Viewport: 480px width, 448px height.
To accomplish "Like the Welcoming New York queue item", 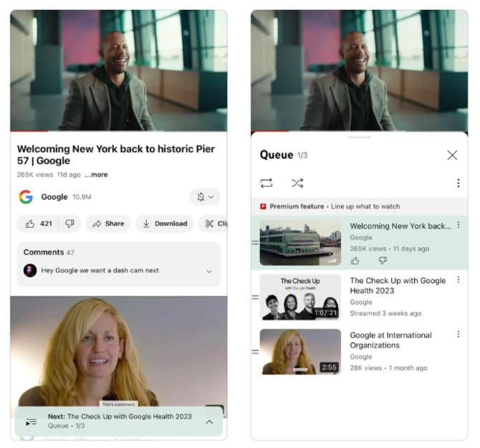I will click(355, 261).
